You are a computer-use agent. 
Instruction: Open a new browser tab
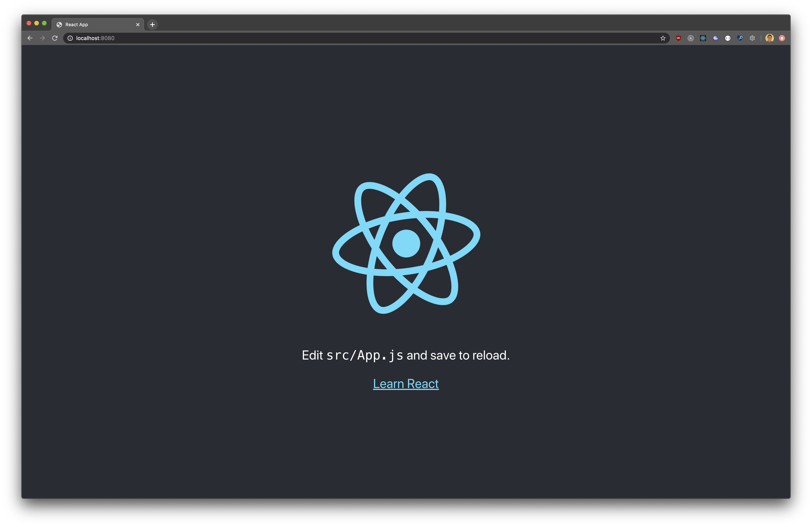[x=152, y=25]
